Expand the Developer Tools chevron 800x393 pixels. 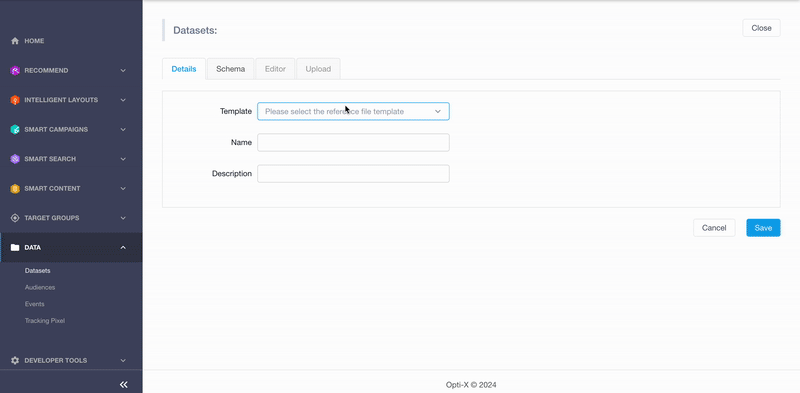pyautogui.click(x=123, y=360)
